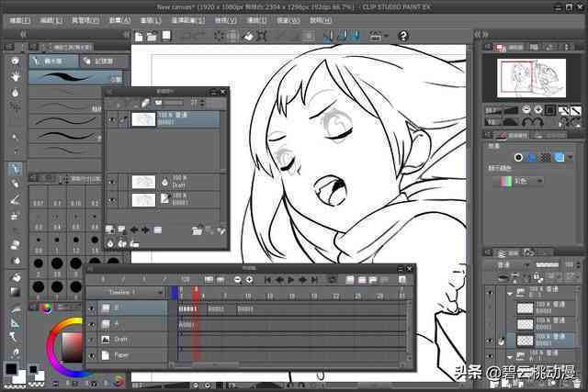This screenshot has height=392, width=588.
Task: Click the foreground black color swatch
Action: pyautogui.click(x=11, y=369)
